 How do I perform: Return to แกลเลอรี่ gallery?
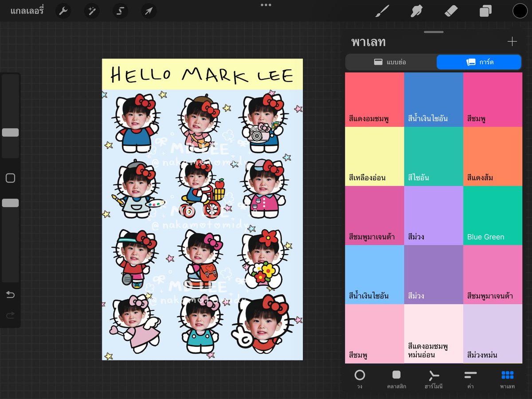pos(27,11)
